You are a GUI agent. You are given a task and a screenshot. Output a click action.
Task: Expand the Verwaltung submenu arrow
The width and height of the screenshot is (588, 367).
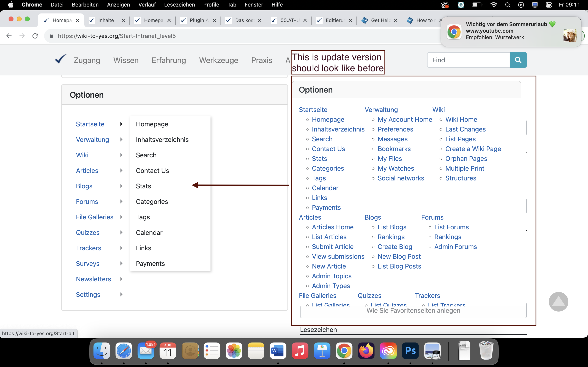(x=121, y=140)
